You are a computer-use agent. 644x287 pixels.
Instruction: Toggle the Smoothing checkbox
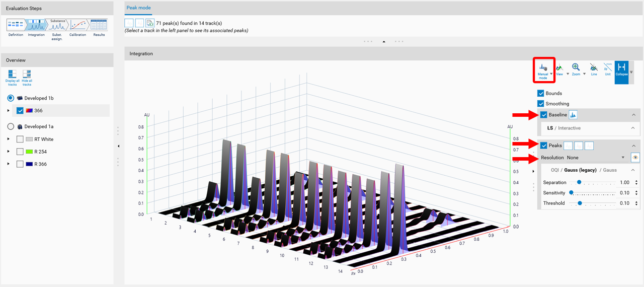click(x=541, y=104)
